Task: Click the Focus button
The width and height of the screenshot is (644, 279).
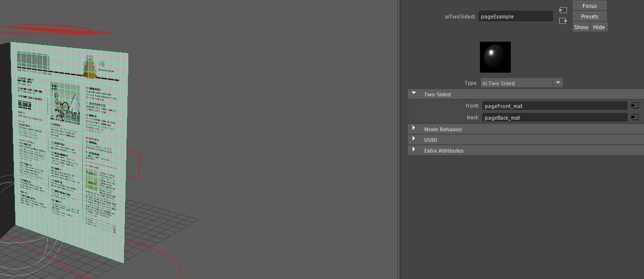Action: tap(589, 6)
